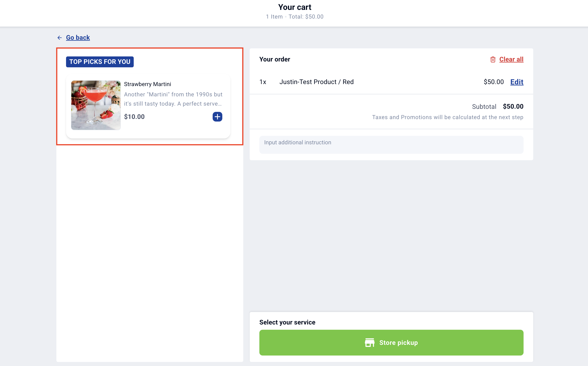Screen dimensions: 588x366
Task: Add Strawberry Martini with plus icon
Action: 217,117
